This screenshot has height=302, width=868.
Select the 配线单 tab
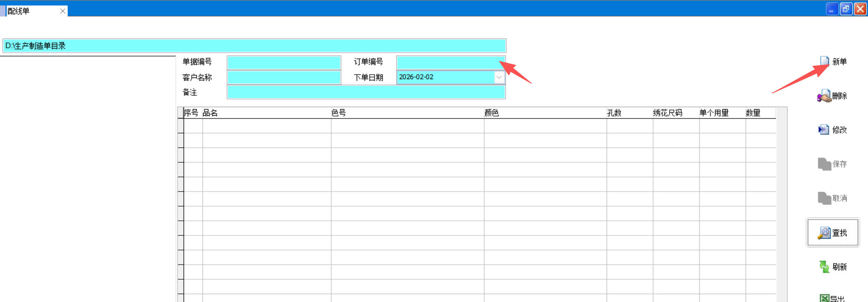point(24,11)
